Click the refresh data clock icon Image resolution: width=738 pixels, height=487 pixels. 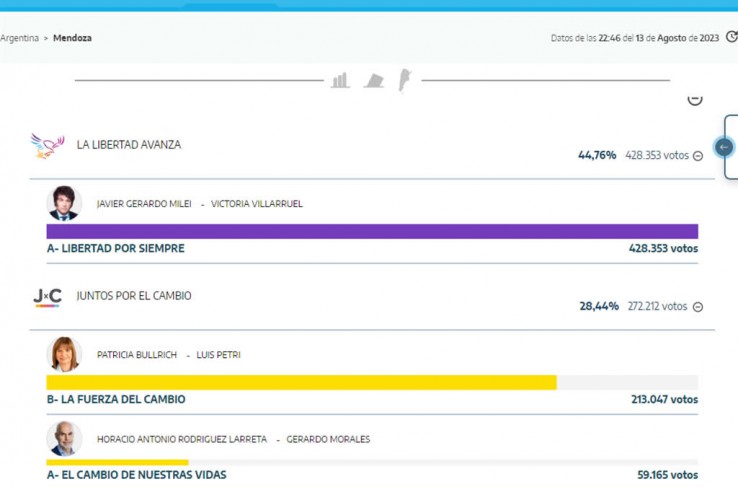pos(731,37)
